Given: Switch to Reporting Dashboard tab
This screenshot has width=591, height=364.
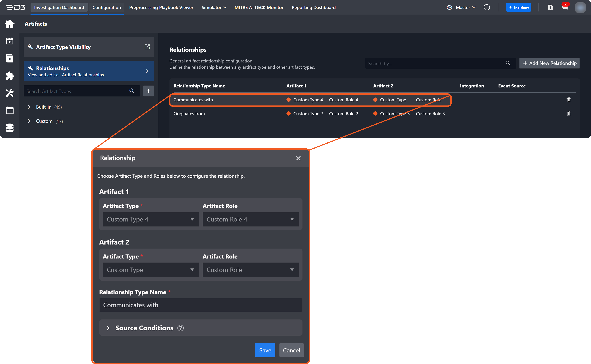Looking at the screenshot, I should tap(314, 7).
